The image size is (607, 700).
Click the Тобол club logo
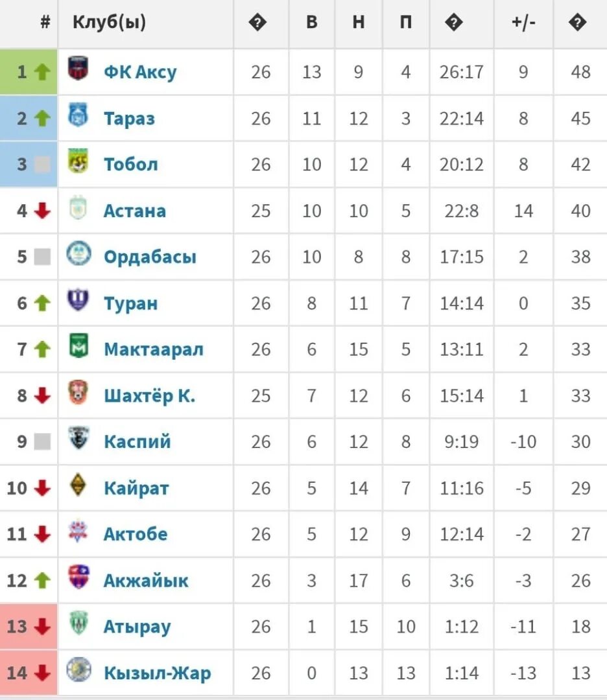78,161
